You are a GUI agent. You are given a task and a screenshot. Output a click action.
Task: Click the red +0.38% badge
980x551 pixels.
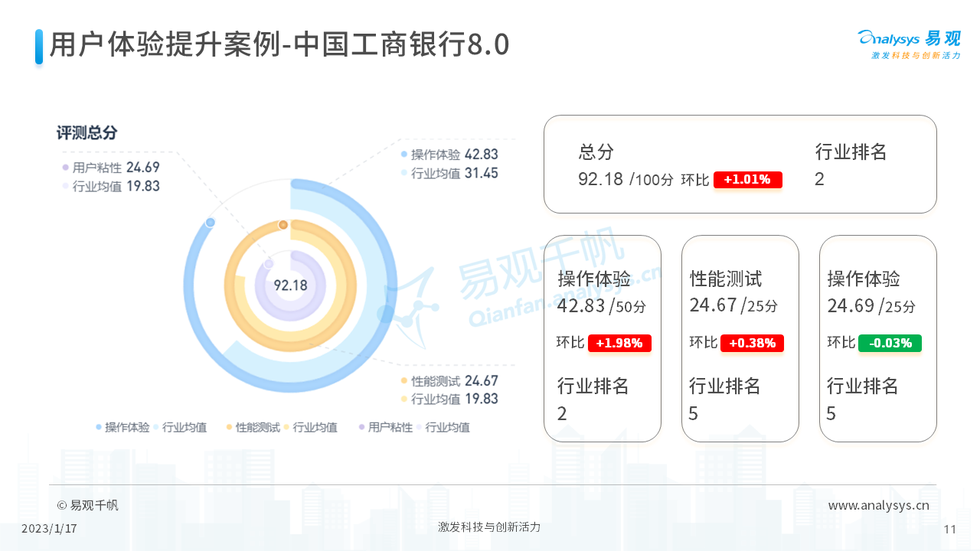pyautogui.click(x=751, y=343)
